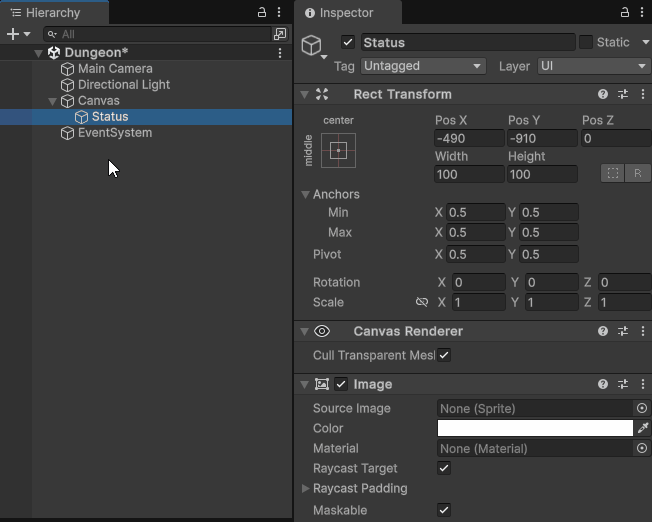Open Rect Transform help reference icon
Viewport: 652px width, 522px height.
click(603, 94)
